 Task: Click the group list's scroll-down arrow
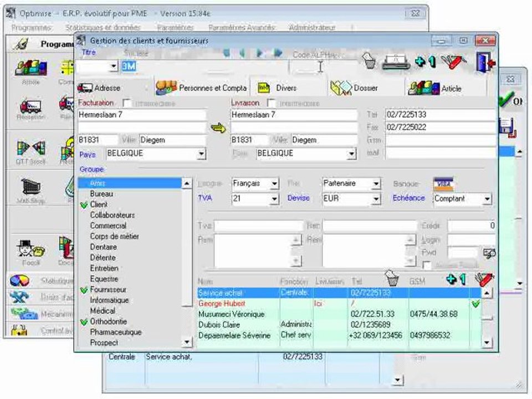coord(187,342)
